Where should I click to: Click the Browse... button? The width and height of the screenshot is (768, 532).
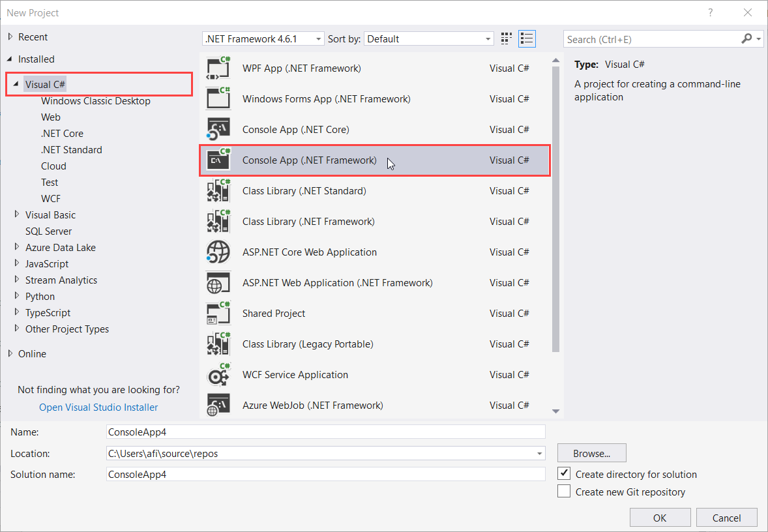(x=592, y=453)
